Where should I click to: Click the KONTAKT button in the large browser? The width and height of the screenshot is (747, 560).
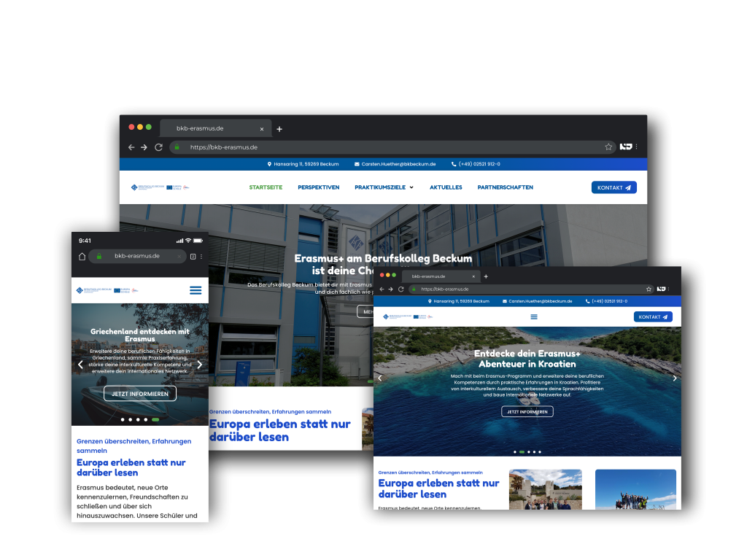tap(614, 187)
